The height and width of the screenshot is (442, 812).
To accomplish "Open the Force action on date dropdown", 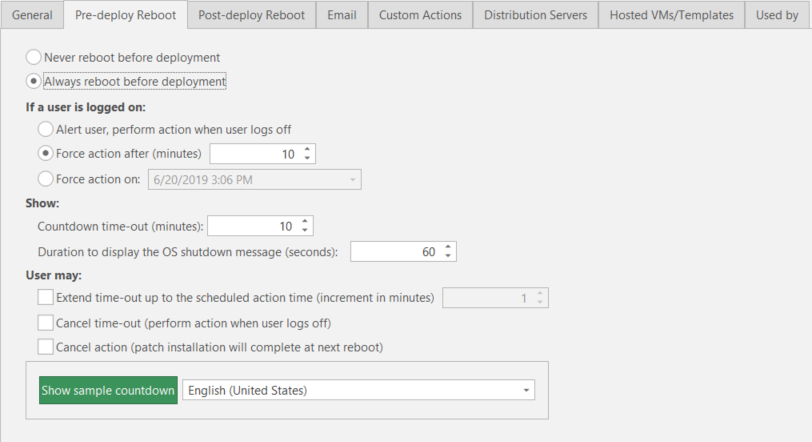I will (352, 180).
